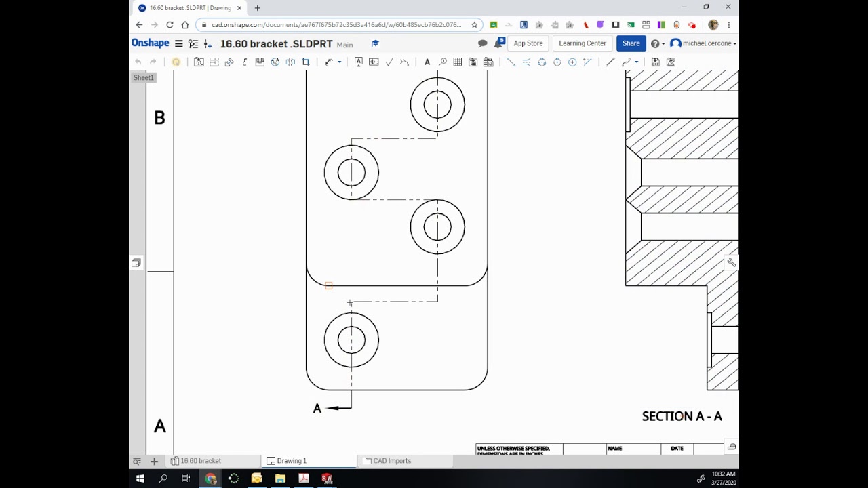
Task: Click the blue Share button
Action: coord(631,43)
